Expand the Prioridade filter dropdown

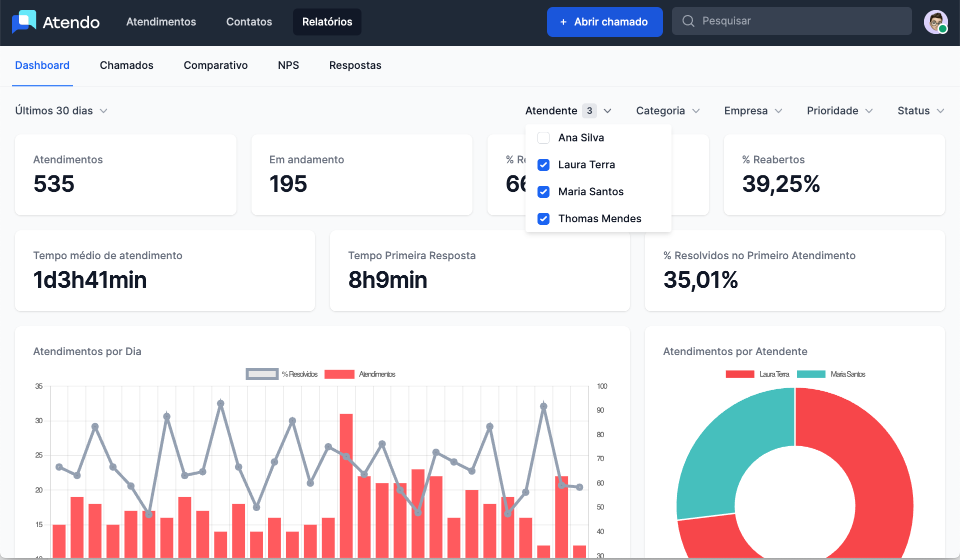(x=839, y=111)
